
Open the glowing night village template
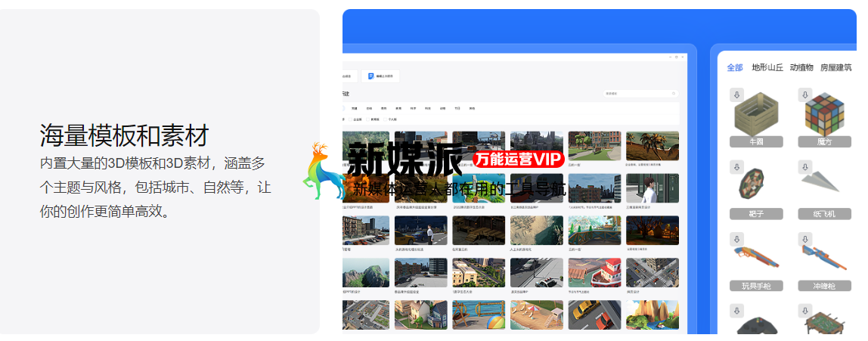pyautogui.click(x=652, y=231)
